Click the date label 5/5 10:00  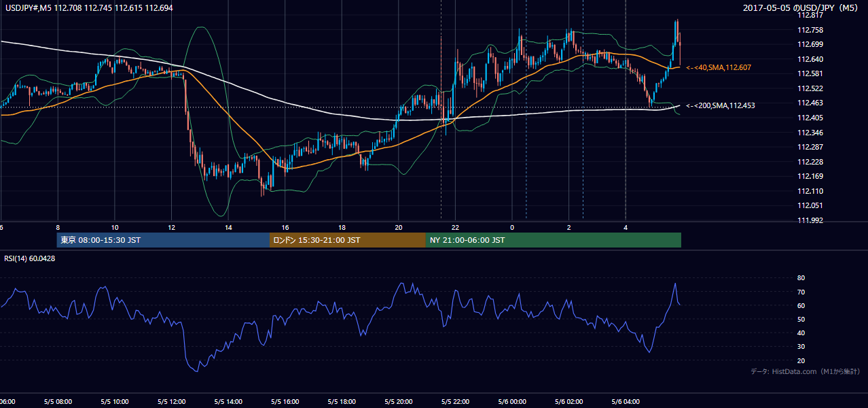[x=115, y=402]
